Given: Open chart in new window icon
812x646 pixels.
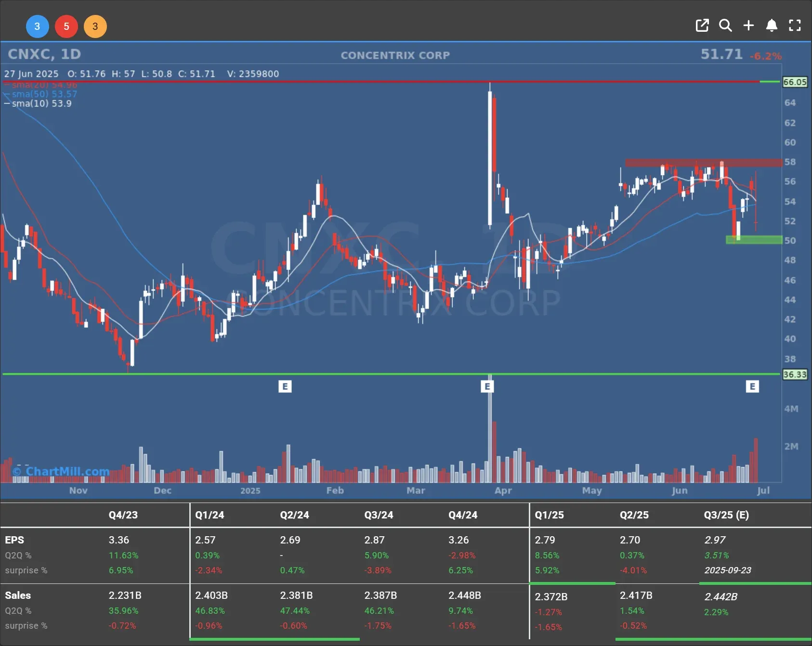Looking at the screenshot, I should pyautogui.click(x=702, y=26).
